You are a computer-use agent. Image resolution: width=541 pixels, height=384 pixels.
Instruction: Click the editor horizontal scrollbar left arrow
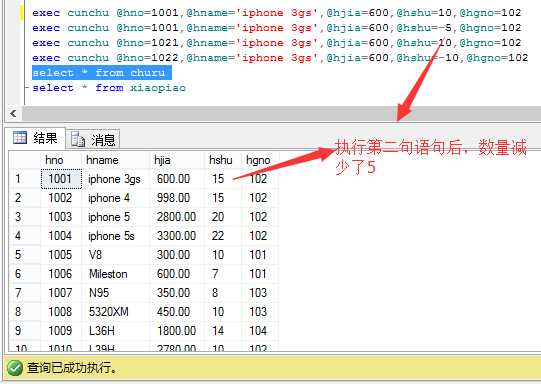(13, 113)
